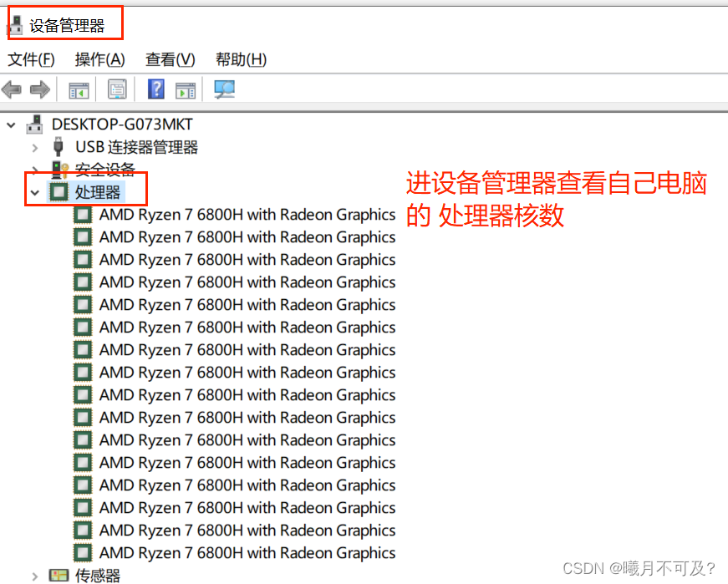Select the 安全设备 label
Image resolution: width=728 pixels, height=584 pixels.
105,169
